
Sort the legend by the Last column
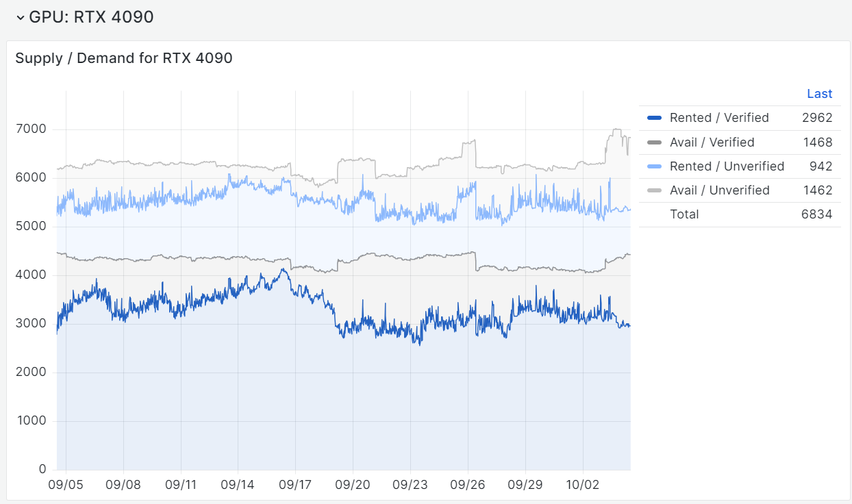(819, 94)
